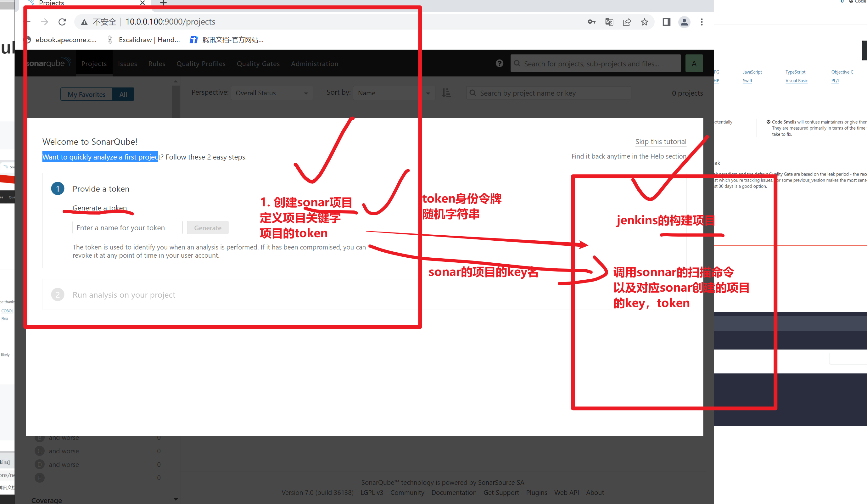Bookmark page with the star icon
Image resolution: width=867 pixels, height=504 pixels.
pyautogui.click(x=644, y=22)
